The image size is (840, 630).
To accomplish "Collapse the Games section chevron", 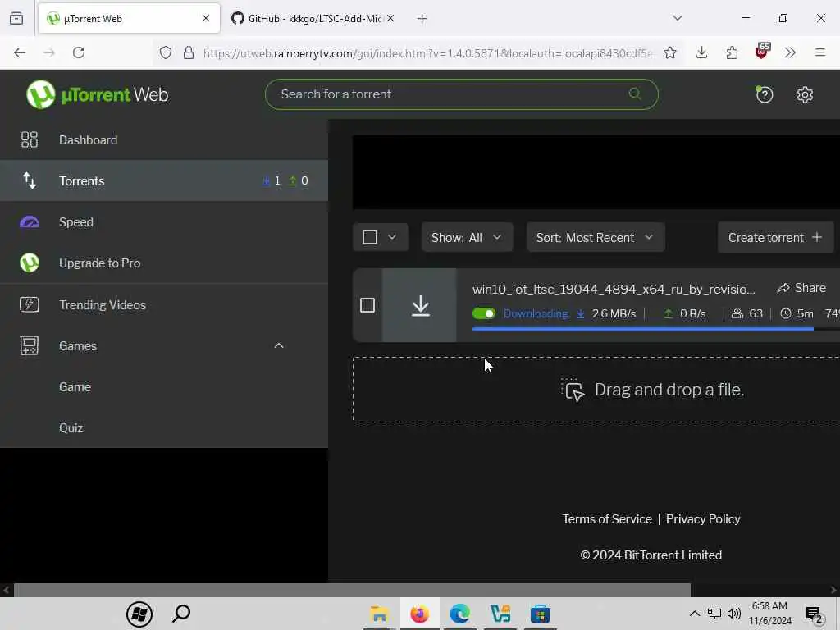I will click(279, 345).
